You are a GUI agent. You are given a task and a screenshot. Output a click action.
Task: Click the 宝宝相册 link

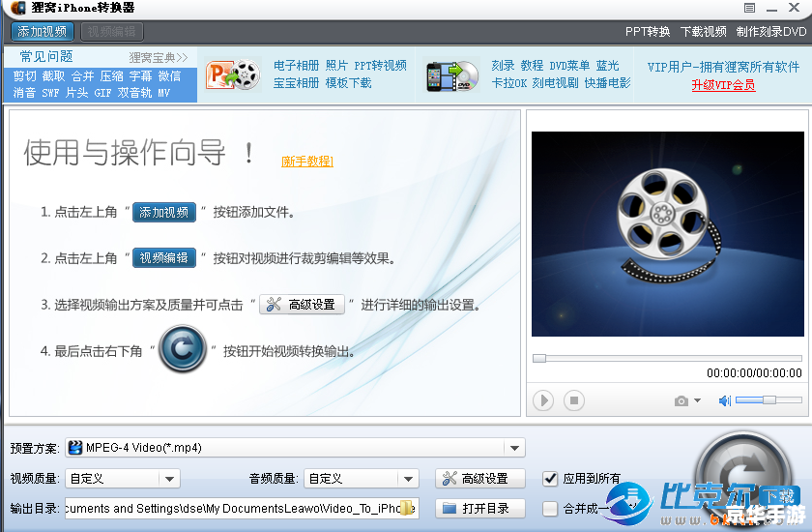pos(296,83)
